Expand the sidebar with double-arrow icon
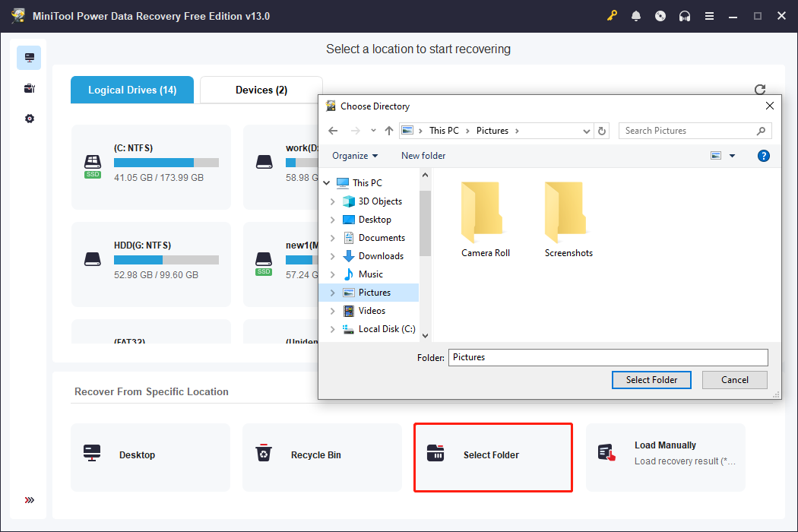798x532 pixels. click(x=29, y=500)
